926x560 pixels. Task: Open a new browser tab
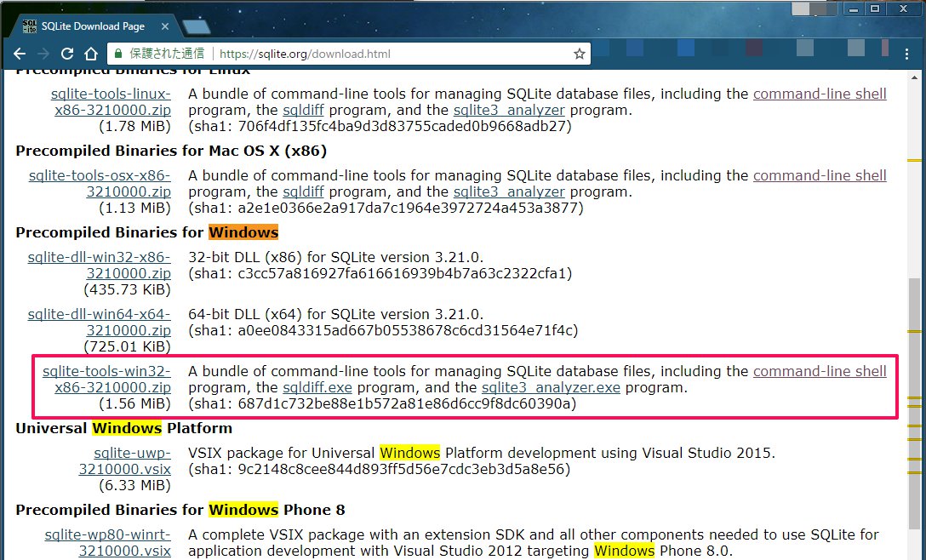point(196,26)
